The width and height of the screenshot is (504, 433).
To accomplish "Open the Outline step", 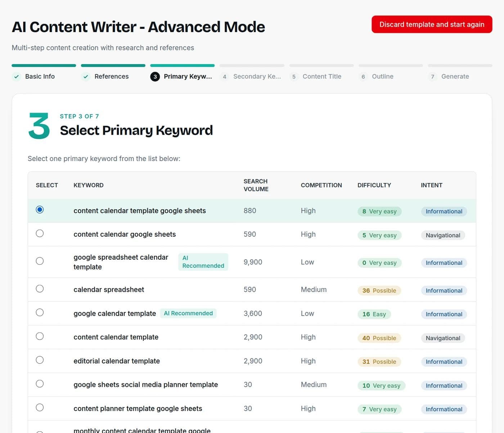I will pos(383,76).
